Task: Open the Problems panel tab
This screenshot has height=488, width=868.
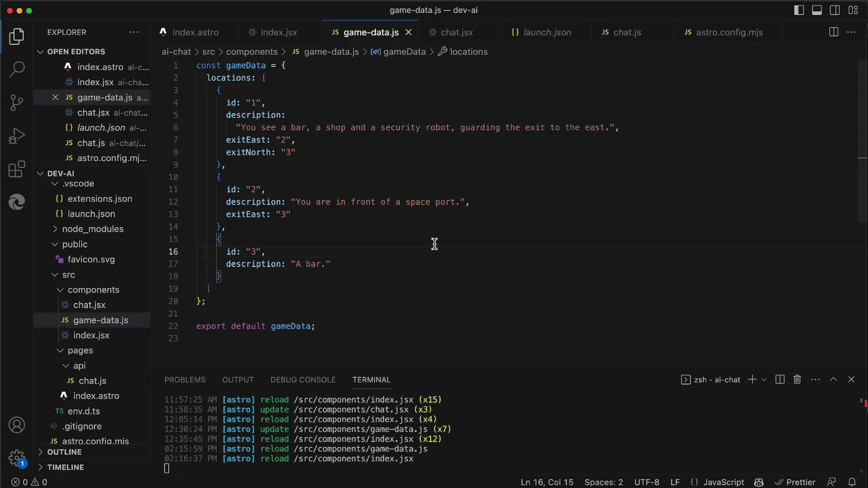Action: 185,380
